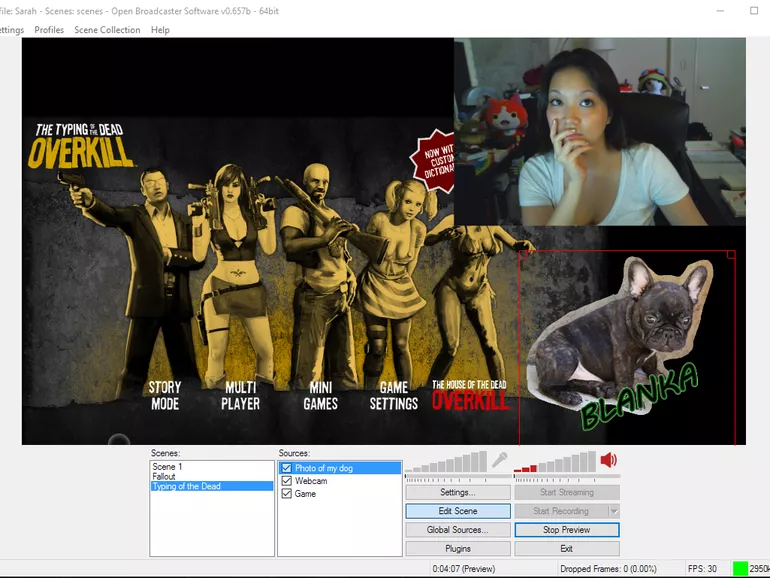This screenshot has width=770, height=578.
Task: Open the Scene Collection menu
Action: [x=107, y=30]
